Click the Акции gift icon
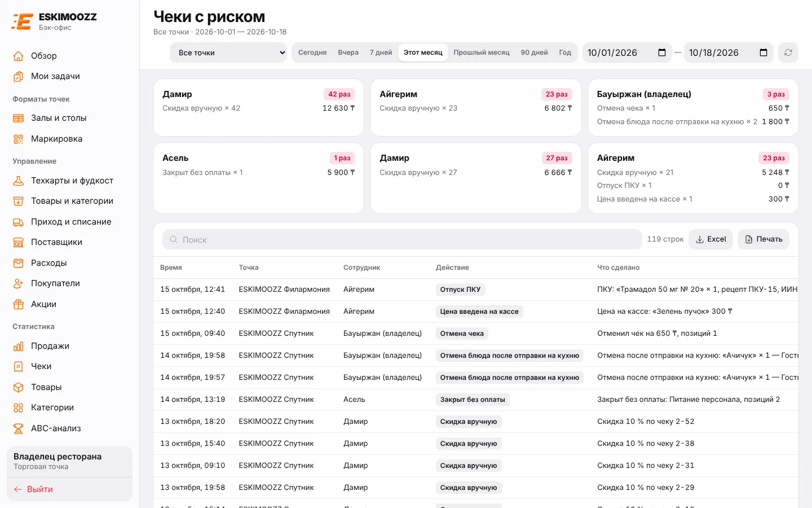This screenshot has width=812, height=508. coord(19,304)
